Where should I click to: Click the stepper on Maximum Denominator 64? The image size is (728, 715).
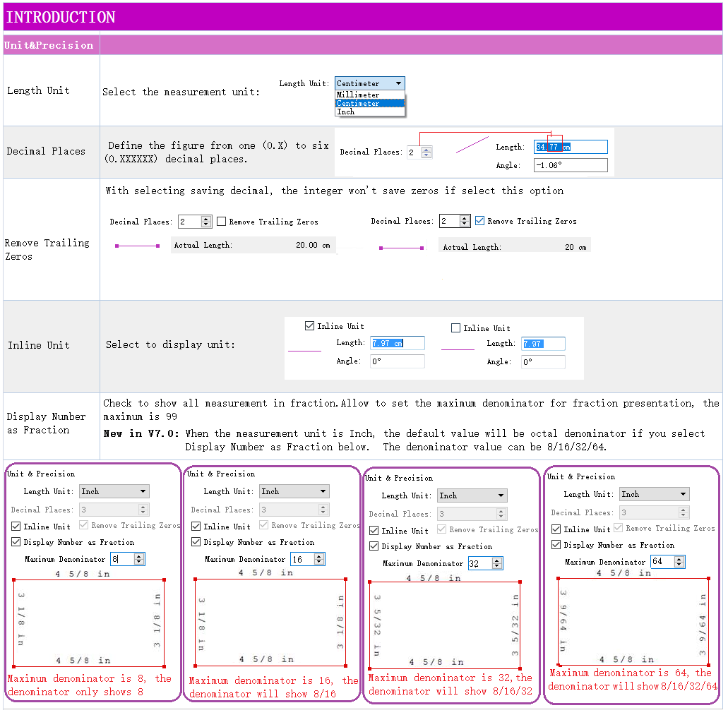click(x=679, y=562)
